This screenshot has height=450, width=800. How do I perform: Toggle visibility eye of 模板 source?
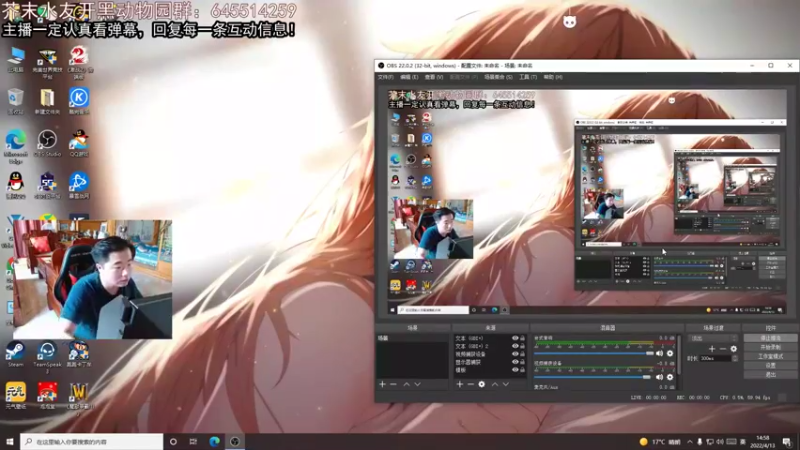tap(515, 369)
